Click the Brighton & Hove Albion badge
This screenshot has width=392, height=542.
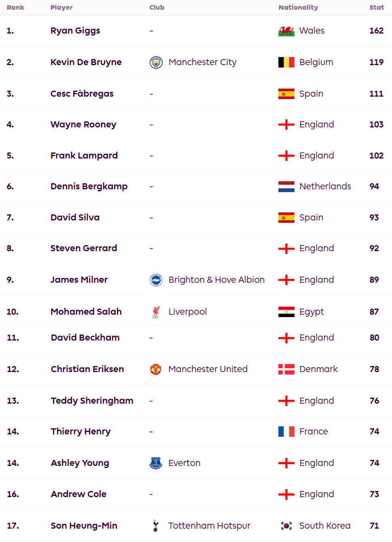tap(156, 280)
